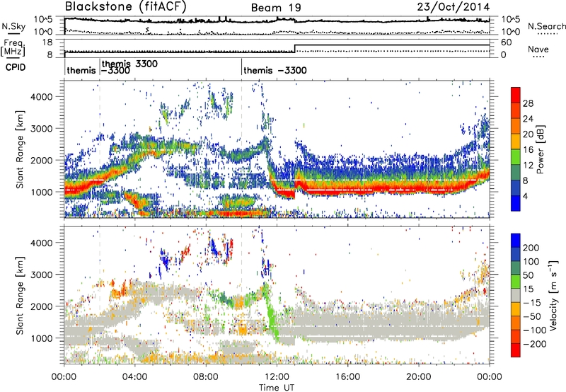Image resolution: width=566 pixels, height=392 pixels.
Task: Click the '4' power colorbar tick label
Action: (x=526, y=197)
